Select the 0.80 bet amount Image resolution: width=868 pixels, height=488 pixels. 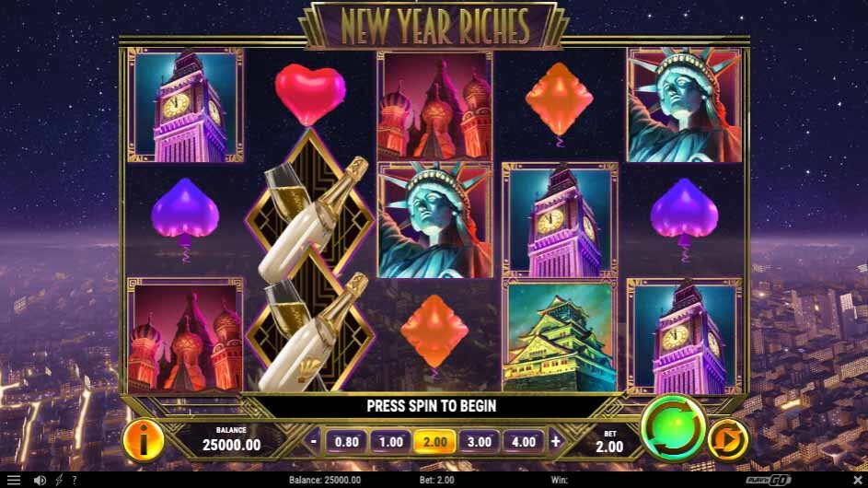tap(346, 442)
